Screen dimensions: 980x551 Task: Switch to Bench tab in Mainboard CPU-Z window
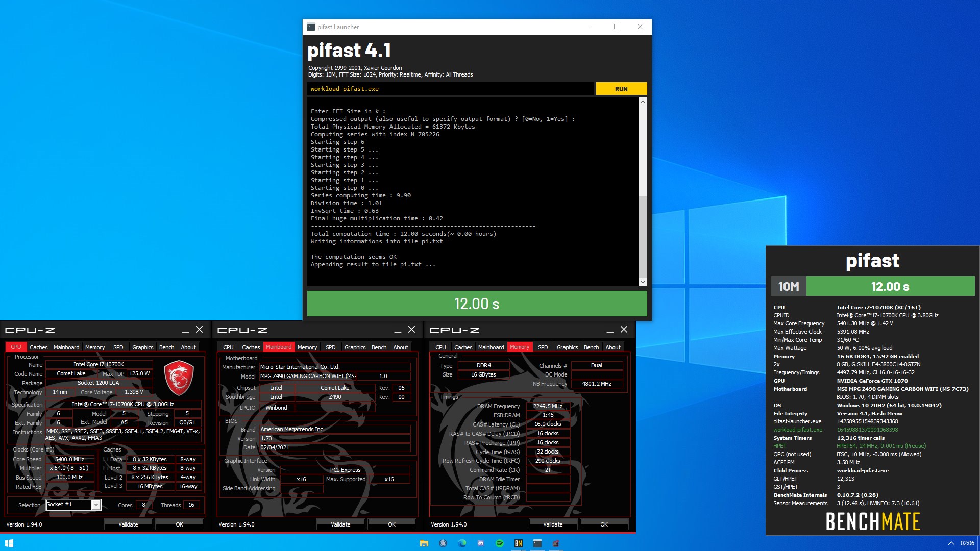[379, 347]
